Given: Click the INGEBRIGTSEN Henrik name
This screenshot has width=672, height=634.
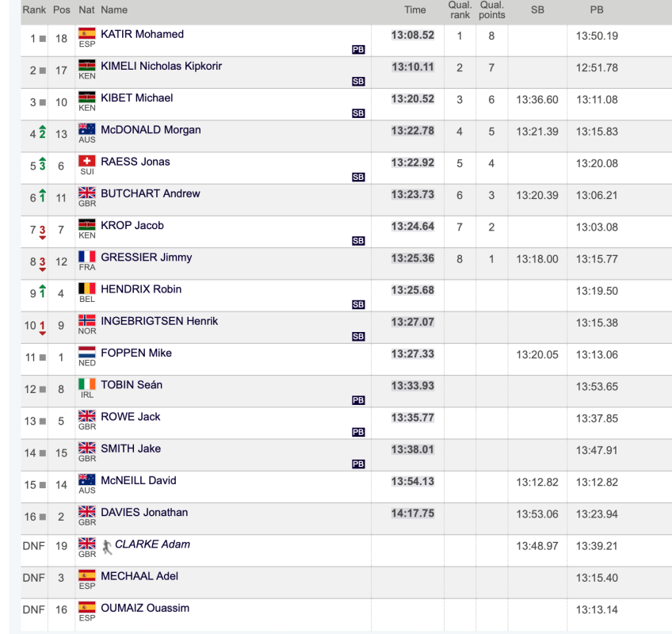Looking at the screenshot, I should [159, 321].
